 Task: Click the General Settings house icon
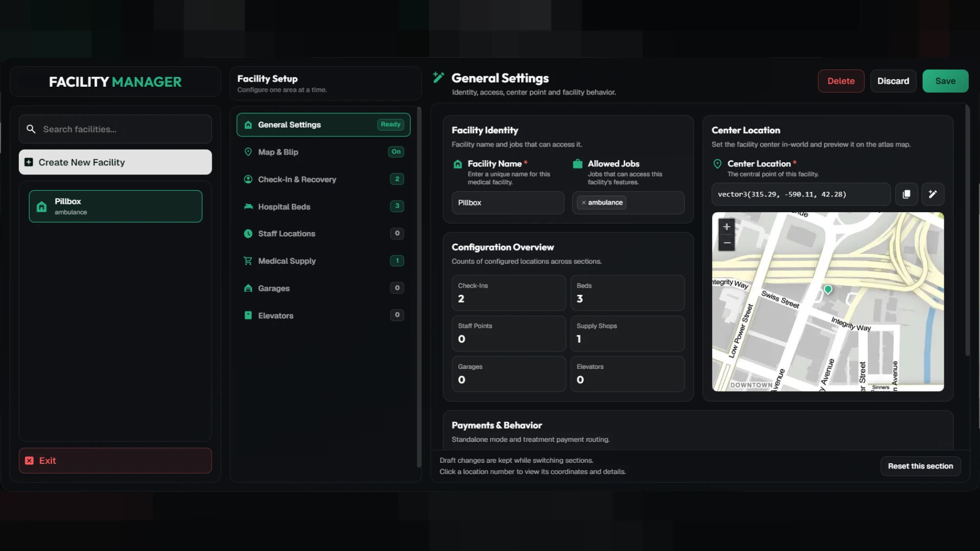[x=248, y=125]
